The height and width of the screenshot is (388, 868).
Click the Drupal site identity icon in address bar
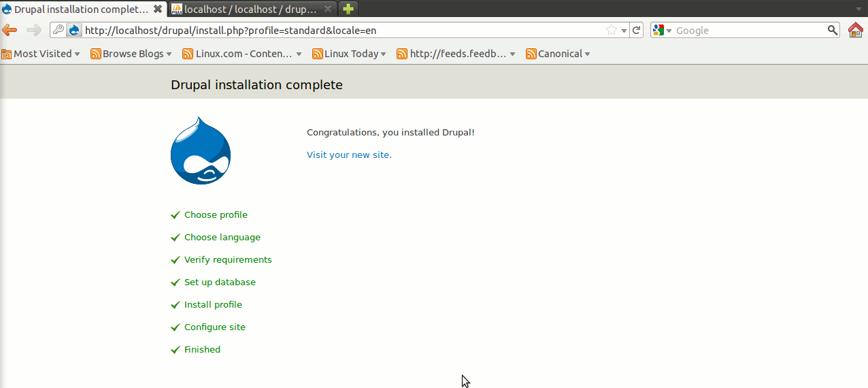[74, 30]
